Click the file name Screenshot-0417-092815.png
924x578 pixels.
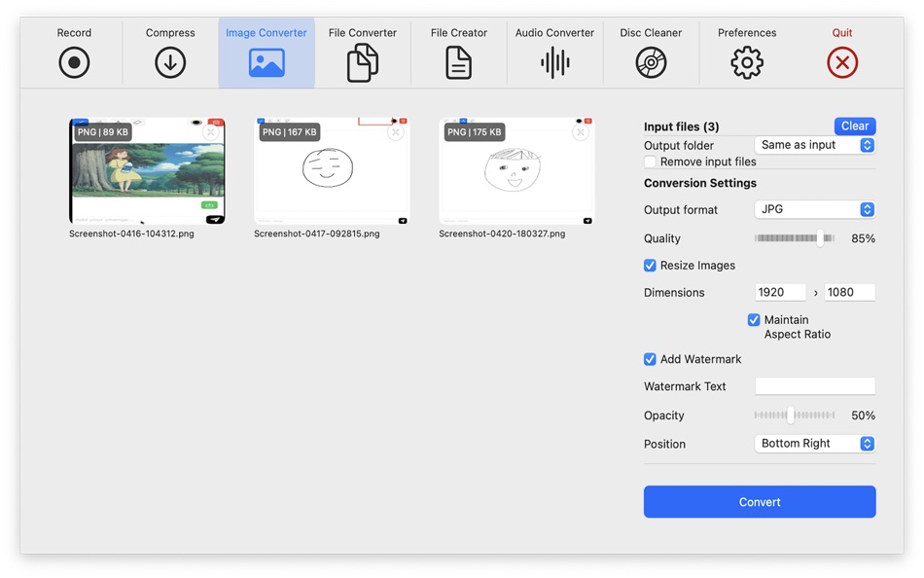coord(316,234)
